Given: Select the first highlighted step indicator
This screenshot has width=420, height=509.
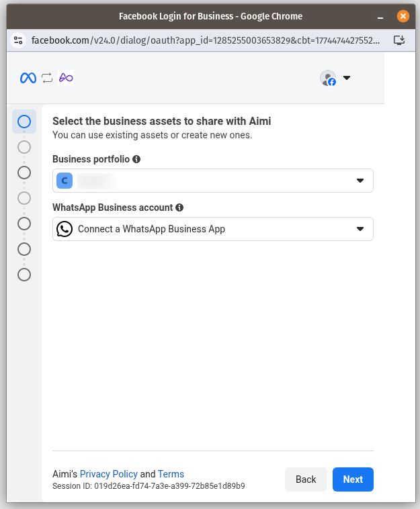Looking at the screenshot, I should click(24, 122).
